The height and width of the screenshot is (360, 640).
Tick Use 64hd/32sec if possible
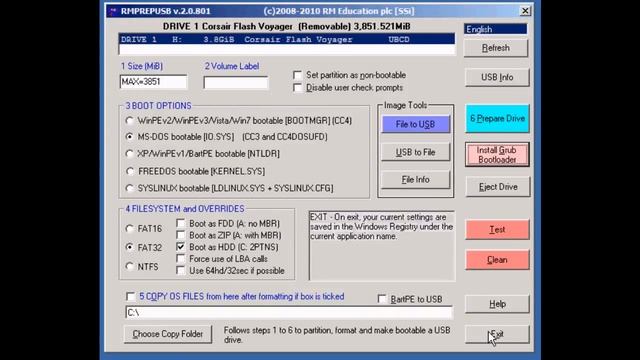click(x=180, y=271)
